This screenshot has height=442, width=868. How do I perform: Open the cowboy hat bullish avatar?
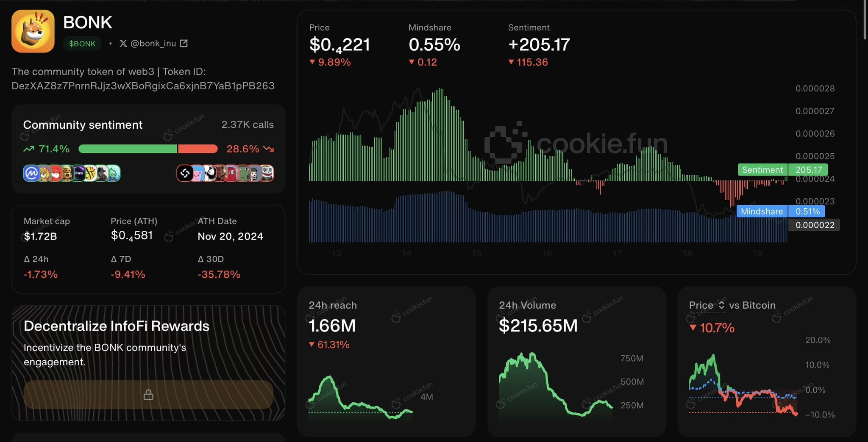coord(102,173)
